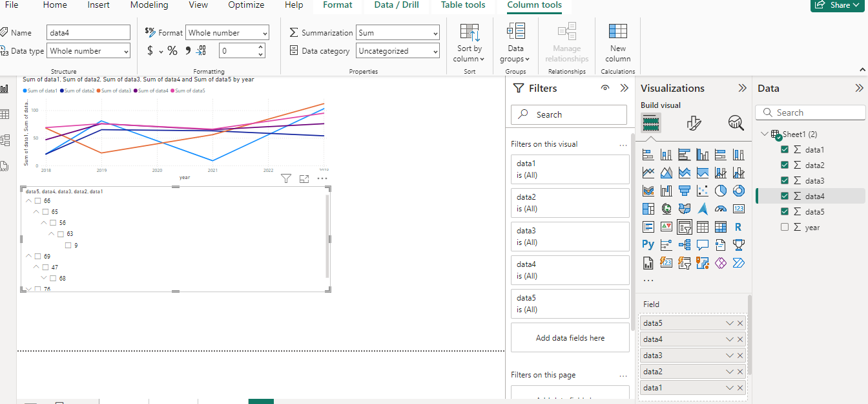Open the Data / Drill tab

click(x=397, y=5)
